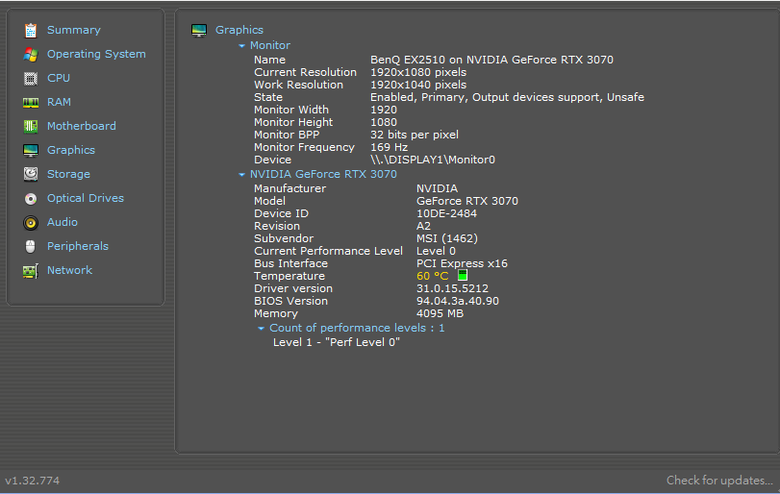Click the Graphics heading title
The image size is (780, 494).
pos(239,30)
